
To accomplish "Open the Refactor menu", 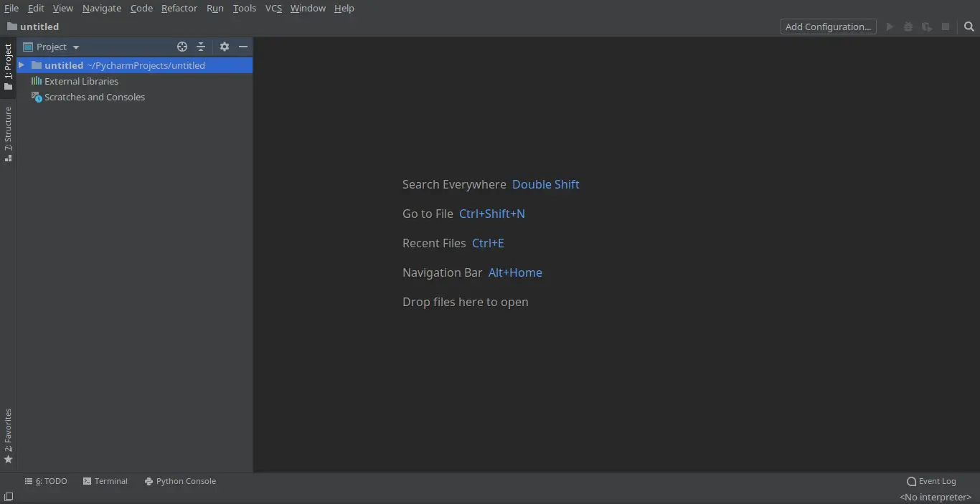I will pyautogui.click(x=179, y=8).
